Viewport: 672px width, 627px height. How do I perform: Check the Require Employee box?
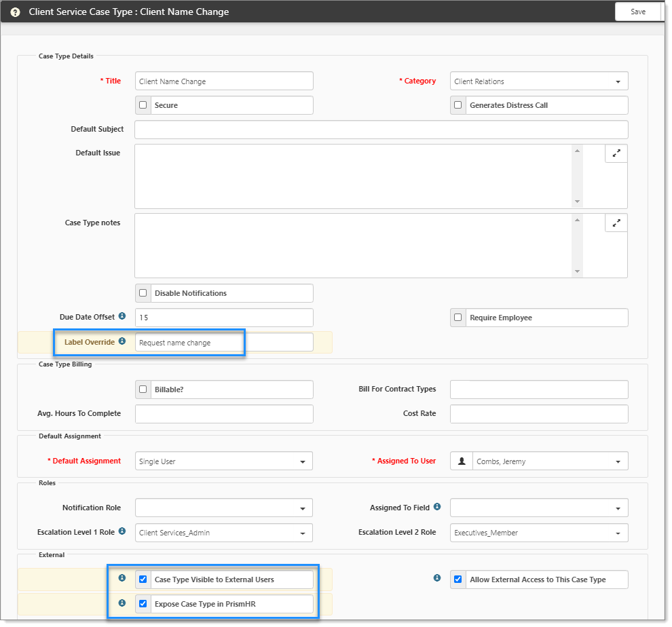pos(458,318)
